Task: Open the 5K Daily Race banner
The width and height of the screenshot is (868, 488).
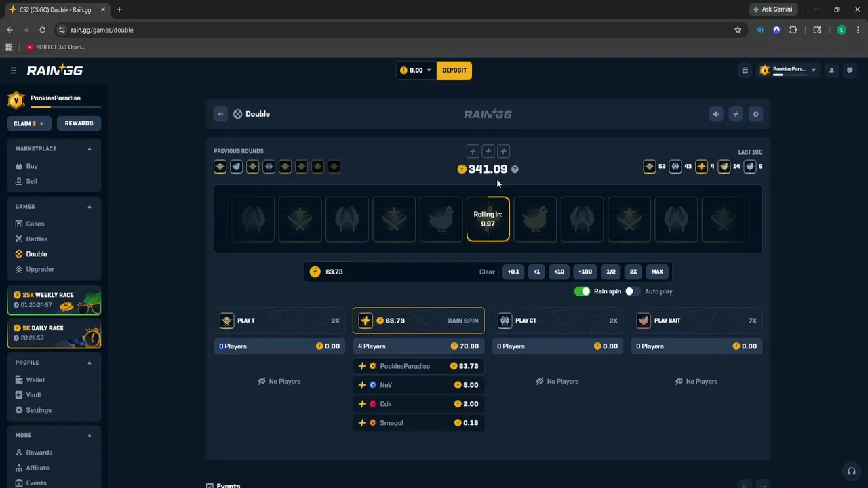Action: coord(54,334)
